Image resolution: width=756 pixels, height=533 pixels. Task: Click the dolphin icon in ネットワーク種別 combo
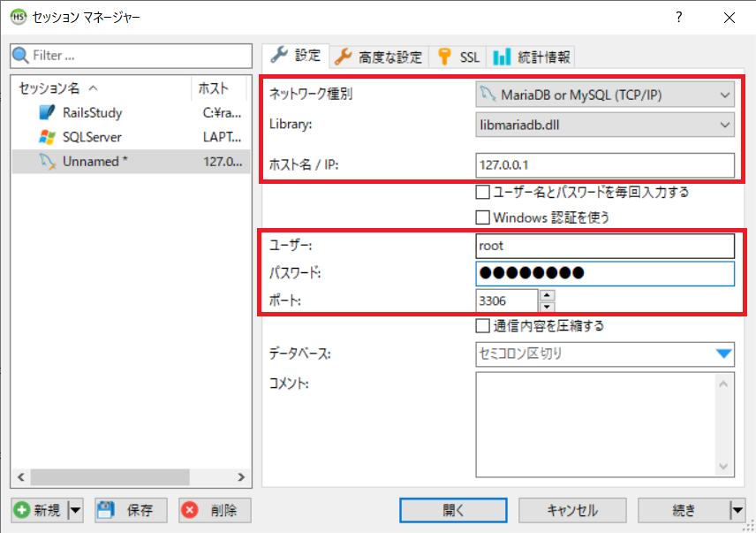point(488,94)
